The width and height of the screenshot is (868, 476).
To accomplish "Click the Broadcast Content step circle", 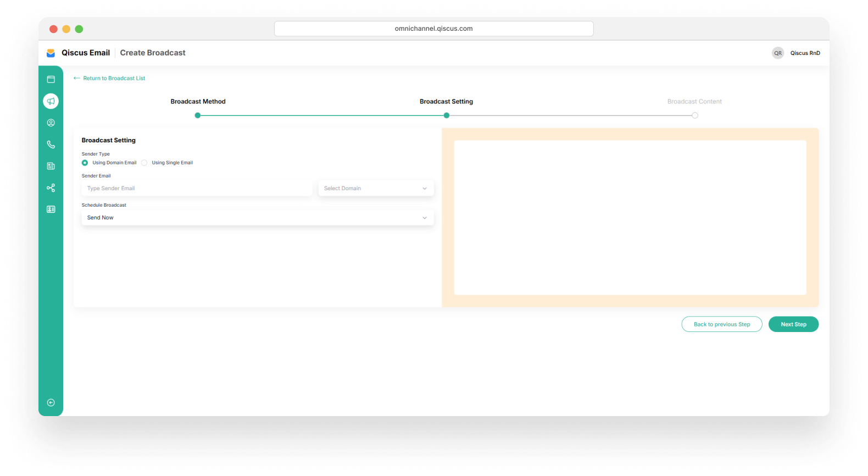I will pos(695,115).
